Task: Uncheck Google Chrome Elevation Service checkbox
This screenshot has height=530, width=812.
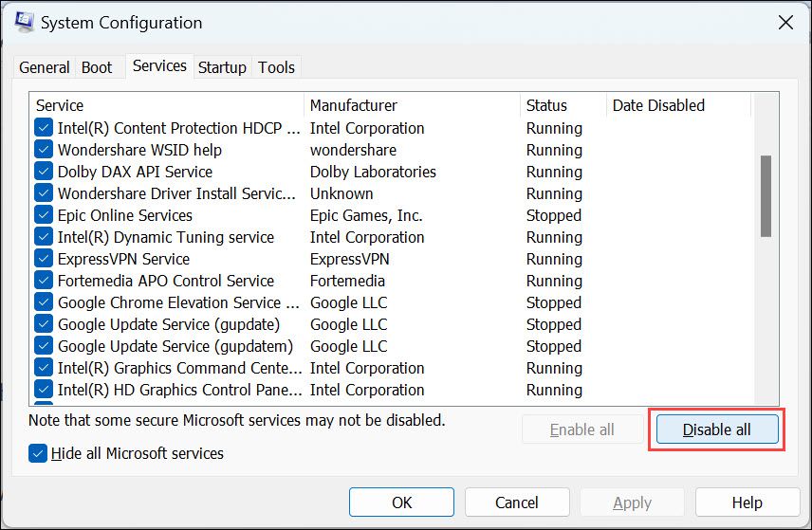Action: click(x=44, y=302)
